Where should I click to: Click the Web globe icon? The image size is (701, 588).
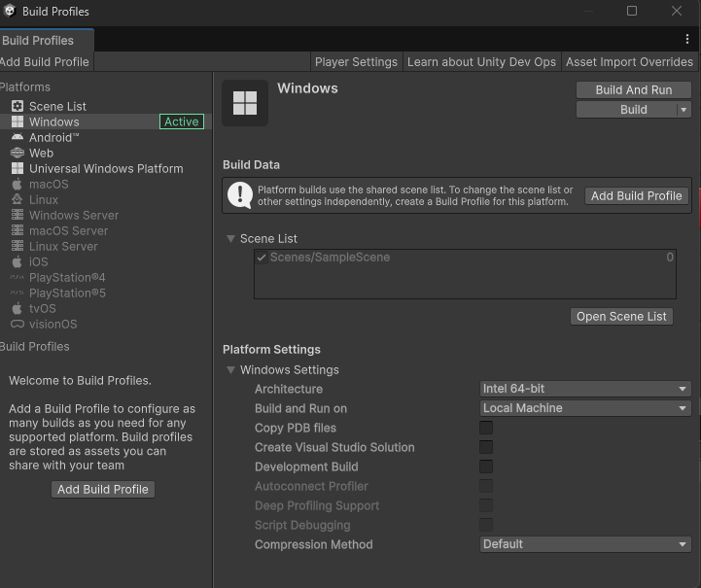[x=18, y=153]
